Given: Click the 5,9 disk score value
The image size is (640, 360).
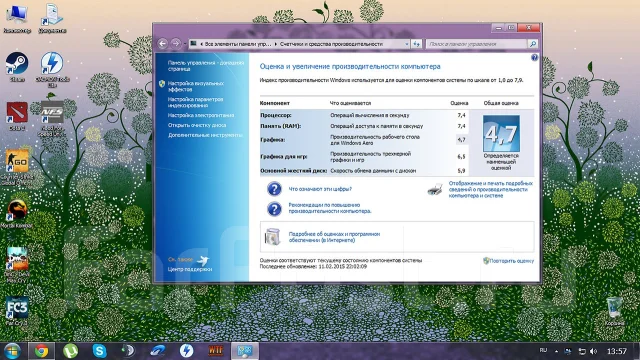Looking at the screenshot, I should 461,171.
